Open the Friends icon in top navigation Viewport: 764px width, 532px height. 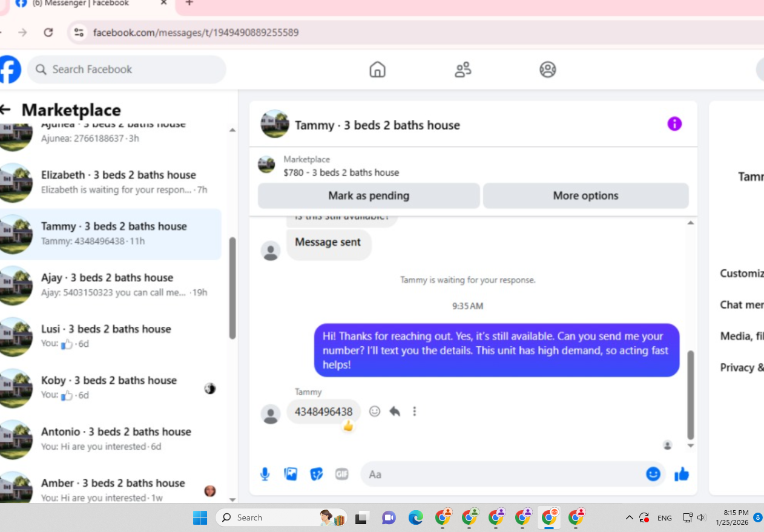coord(463,70)
